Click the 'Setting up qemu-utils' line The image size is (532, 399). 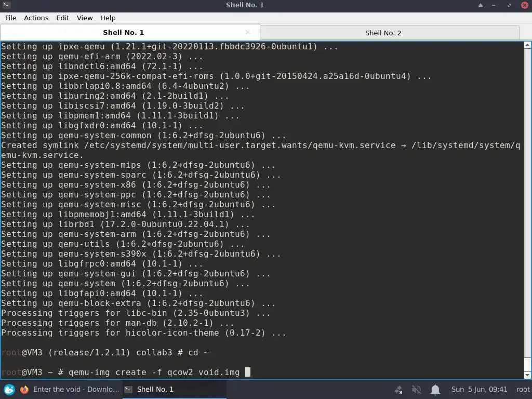(123, 244)
